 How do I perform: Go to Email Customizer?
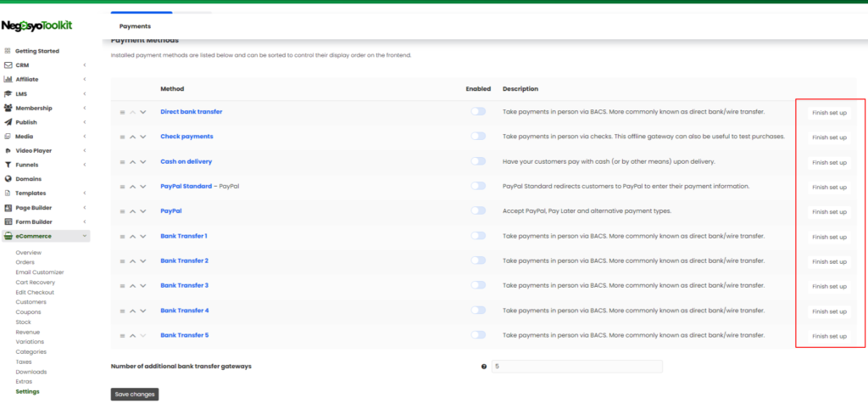40,272
